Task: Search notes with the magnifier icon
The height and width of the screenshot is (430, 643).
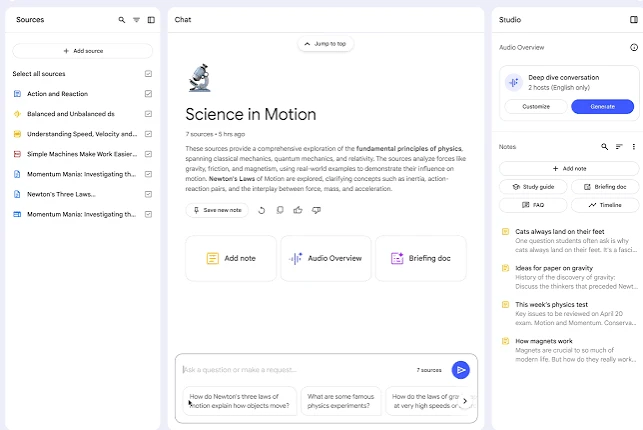Action: point(604,147)
